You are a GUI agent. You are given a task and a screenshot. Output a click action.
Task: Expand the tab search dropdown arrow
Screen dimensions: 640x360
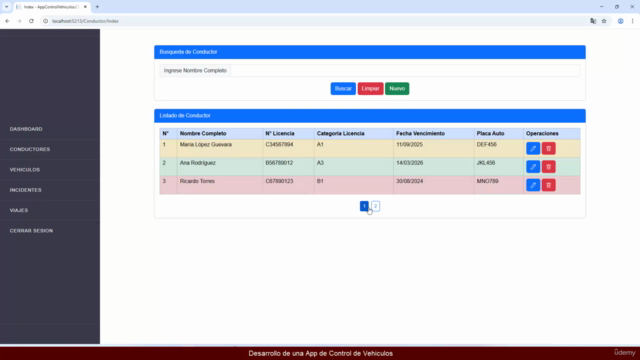(7, 7)
